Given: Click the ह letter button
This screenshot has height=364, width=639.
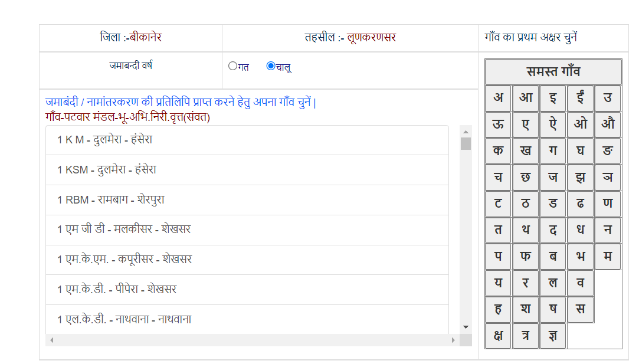Looking at the screenshot, I should click(x=497, y=309).
